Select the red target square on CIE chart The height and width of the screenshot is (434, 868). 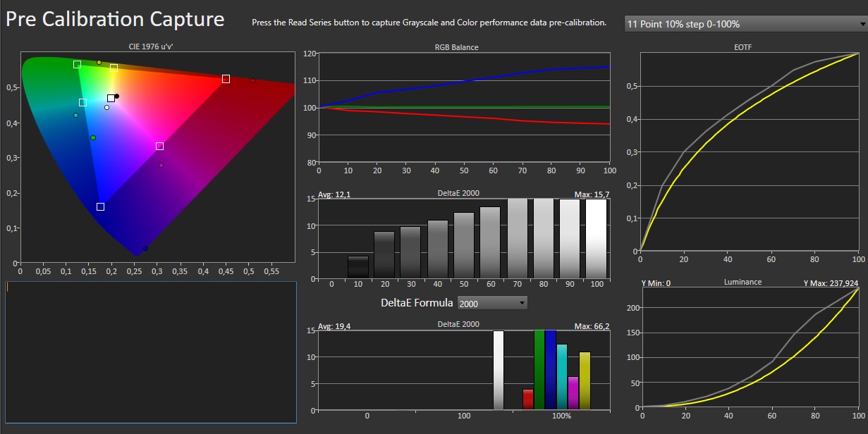pos(226,79)
